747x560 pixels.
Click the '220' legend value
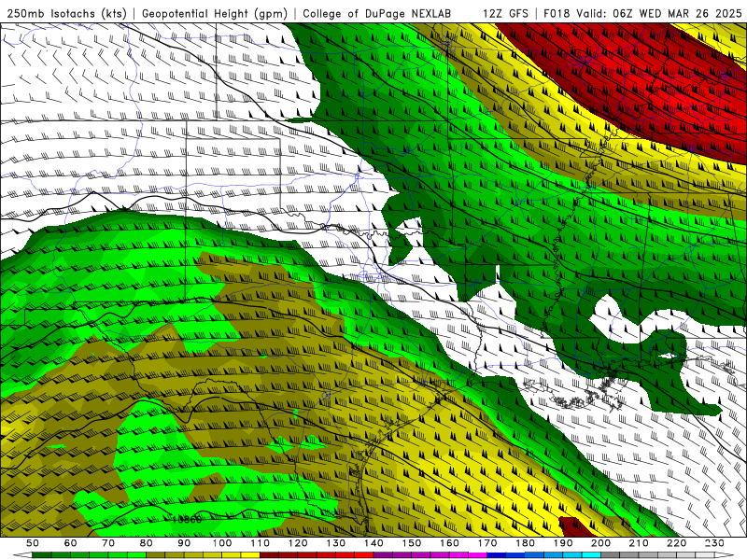click(676, 543)
